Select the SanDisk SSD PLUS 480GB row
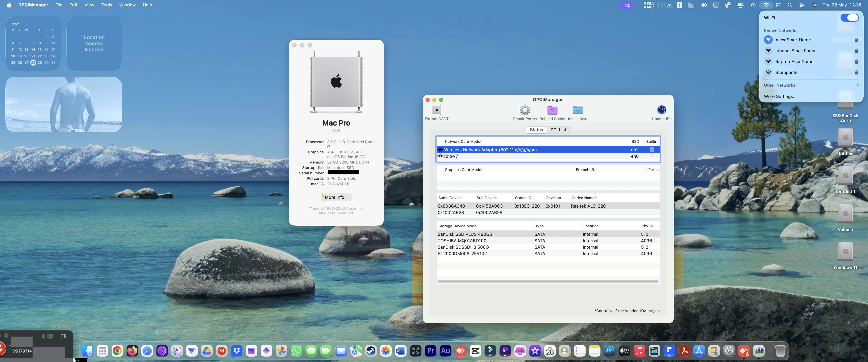 548,234
